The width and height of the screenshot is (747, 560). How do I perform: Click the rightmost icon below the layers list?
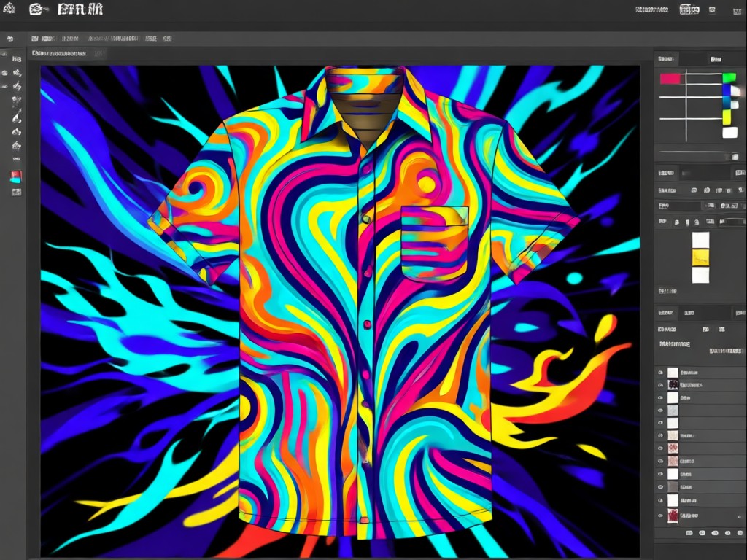(741, 533)
